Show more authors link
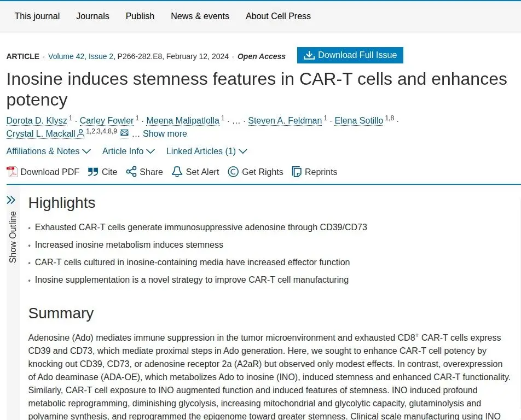This screenshot has height=420, width=521. pyautogui.click(x=165, y=133)
